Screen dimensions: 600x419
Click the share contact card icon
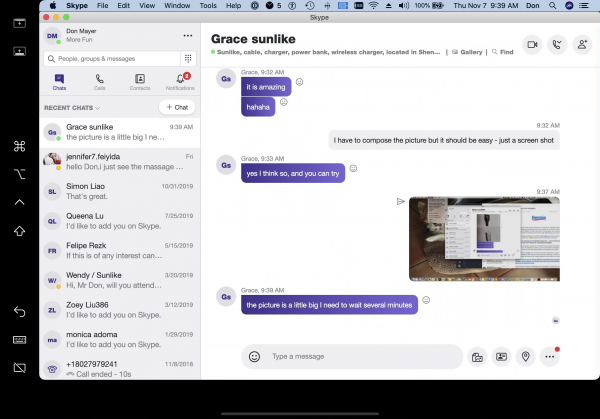coord(501,356)
